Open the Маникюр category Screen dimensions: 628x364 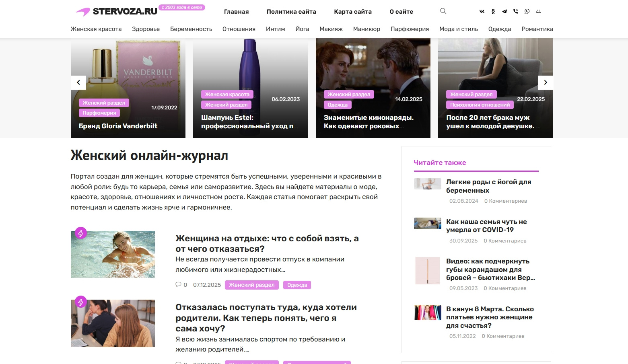click(367, 29)
